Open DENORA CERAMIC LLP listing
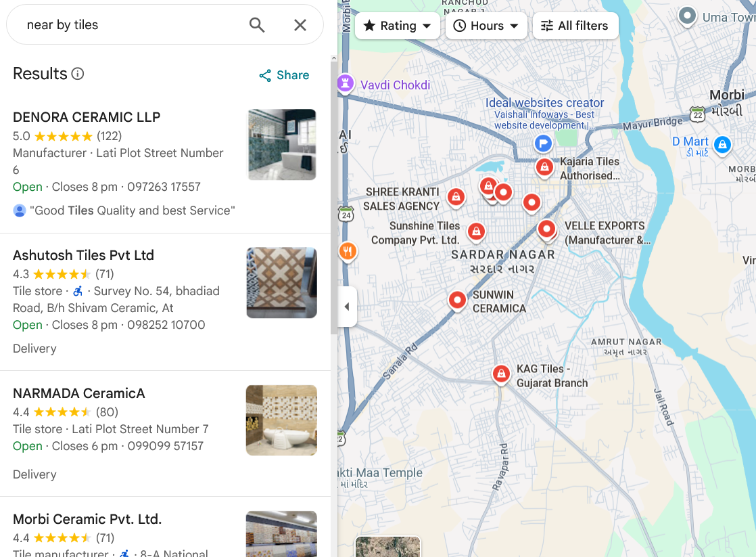The width and height of the screenshot is (756, 557). coord(87,117)
